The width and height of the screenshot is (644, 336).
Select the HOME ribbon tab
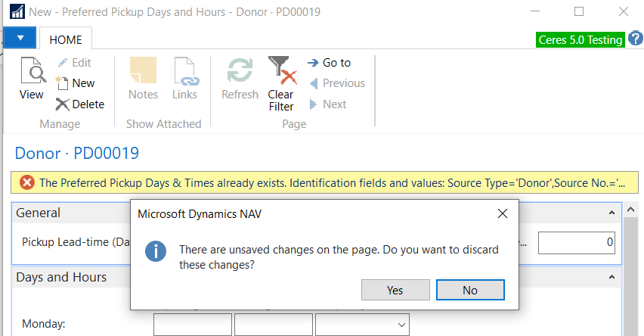click(x=66, y=38)
